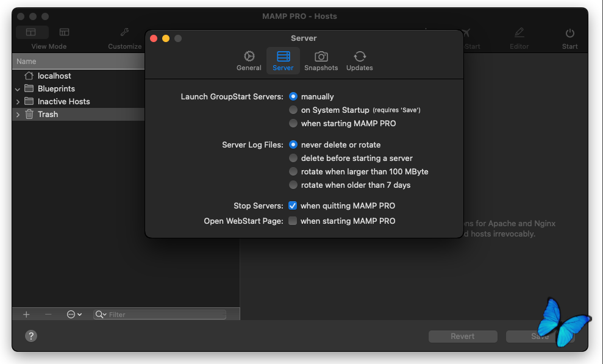Choose 'on System Startup' radio option
The width and height of the screenshot is (603, 364).
click(293, 110)
